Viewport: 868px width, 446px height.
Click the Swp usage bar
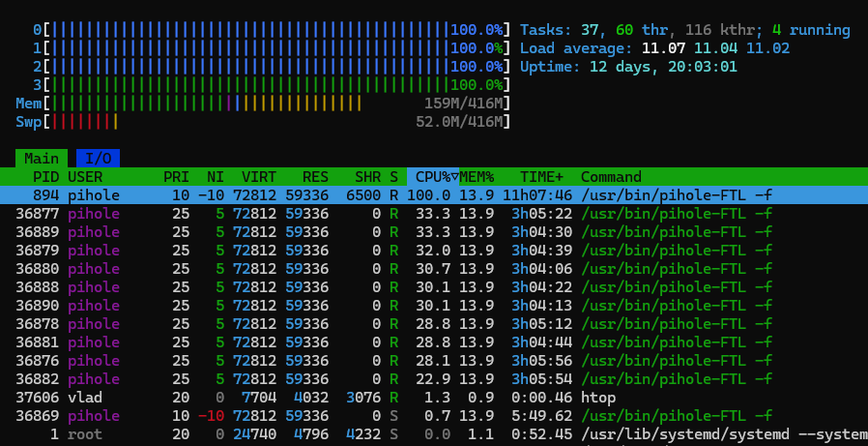point(263,121)
